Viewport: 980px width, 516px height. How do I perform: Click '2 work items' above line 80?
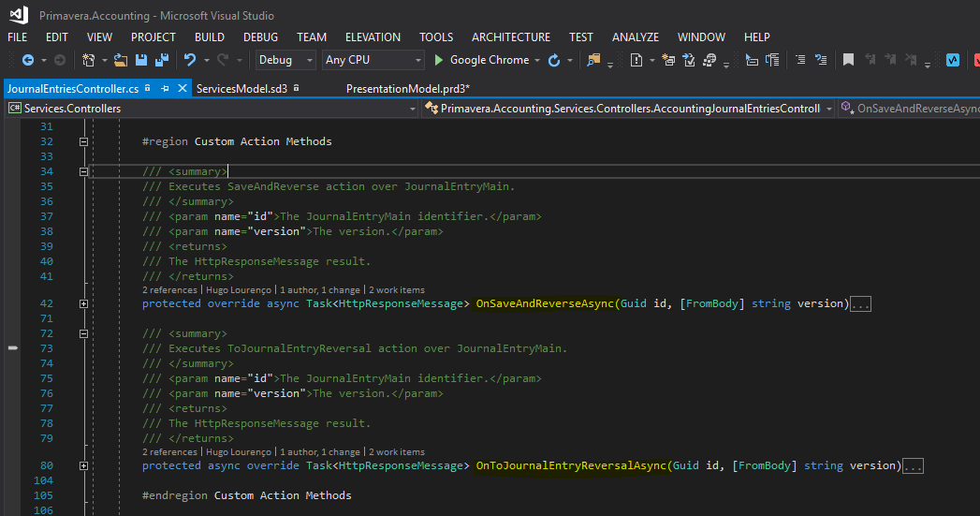[397, 452]
